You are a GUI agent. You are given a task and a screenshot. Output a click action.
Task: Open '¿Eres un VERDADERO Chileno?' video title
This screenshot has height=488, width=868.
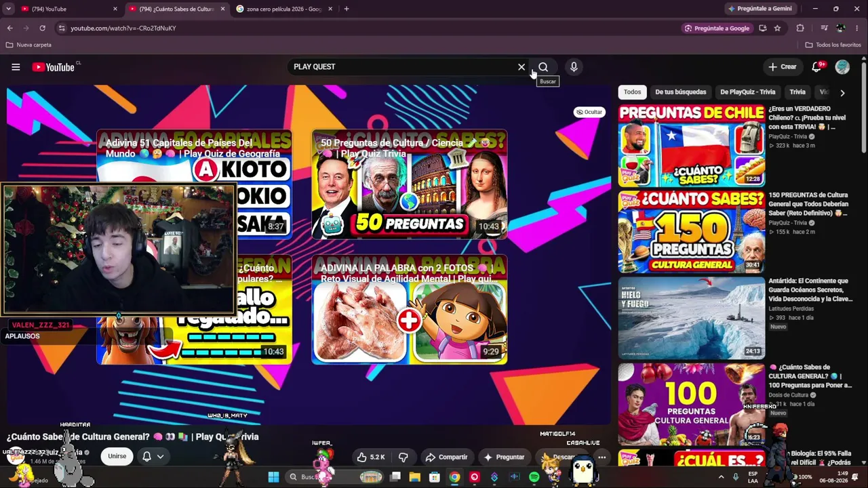(808, 117)
